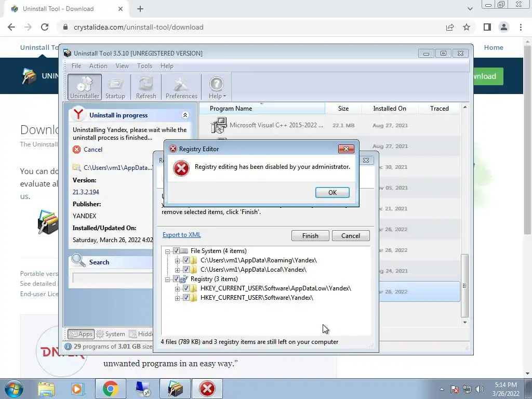Expand the AppDataLow\Yandex registry node
This screenshot has width=532, height=399.
pyautogui.click(x=177, y=289)
